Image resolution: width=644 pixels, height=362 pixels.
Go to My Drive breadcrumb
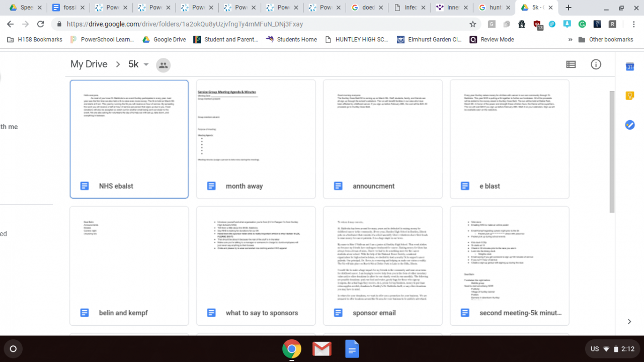(89, 64)
